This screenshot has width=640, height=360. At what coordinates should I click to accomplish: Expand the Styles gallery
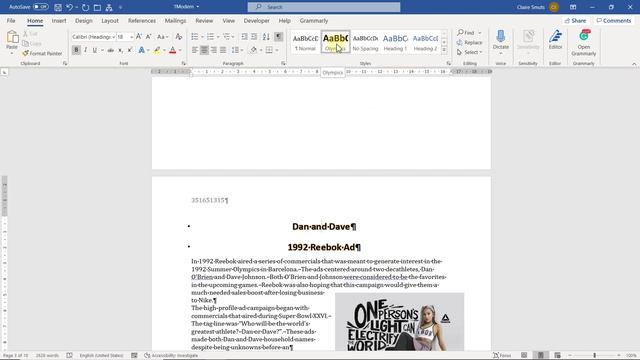pyautogui.click(x=444, y=50)
